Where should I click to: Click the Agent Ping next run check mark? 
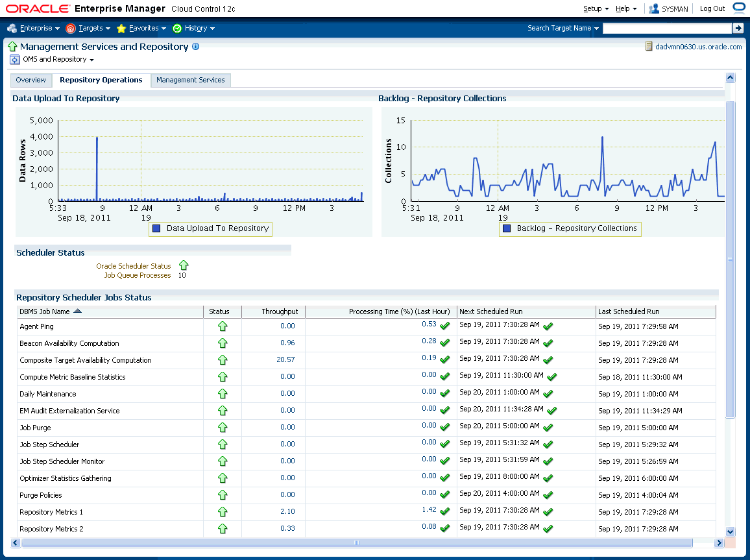pos(548,326)
